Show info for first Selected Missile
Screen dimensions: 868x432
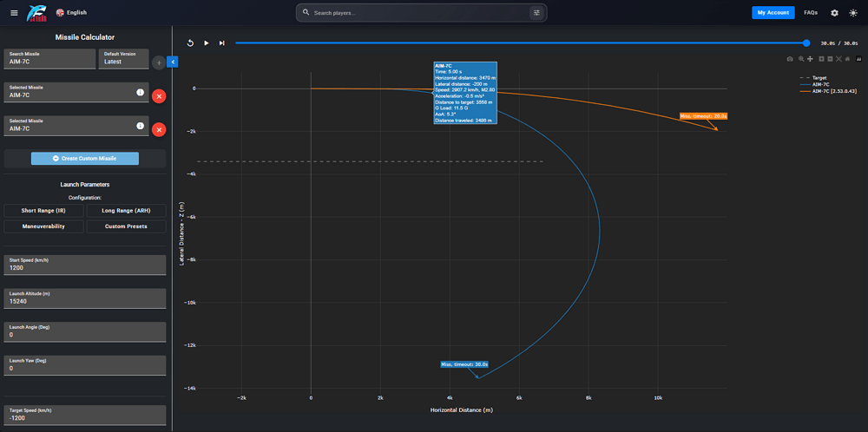coord(140,92)
